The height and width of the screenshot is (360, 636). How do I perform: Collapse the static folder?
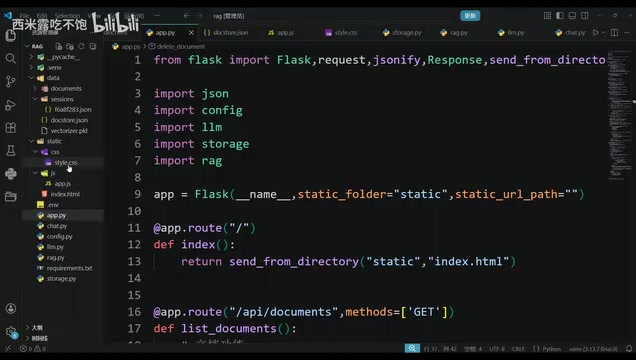tap(31, 141)
